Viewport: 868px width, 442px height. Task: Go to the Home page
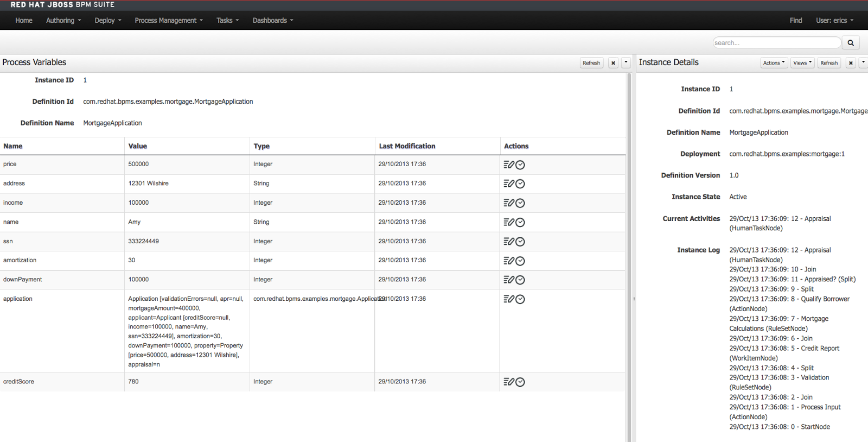tap(24, 21)
